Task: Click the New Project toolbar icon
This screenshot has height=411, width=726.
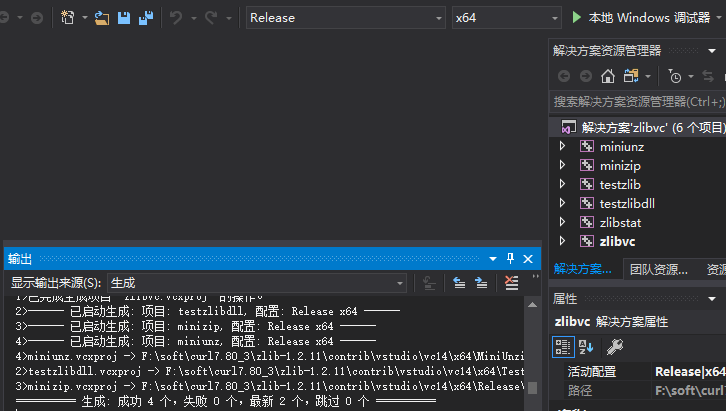Action: pyautogui.click(x=68, y=18)
